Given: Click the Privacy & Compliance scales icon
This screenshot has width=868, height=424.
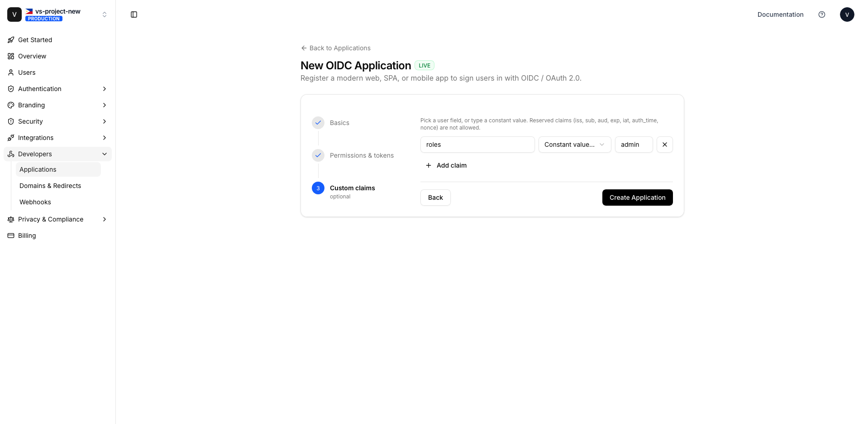Looking at the screenshot, I should point(11,219).
